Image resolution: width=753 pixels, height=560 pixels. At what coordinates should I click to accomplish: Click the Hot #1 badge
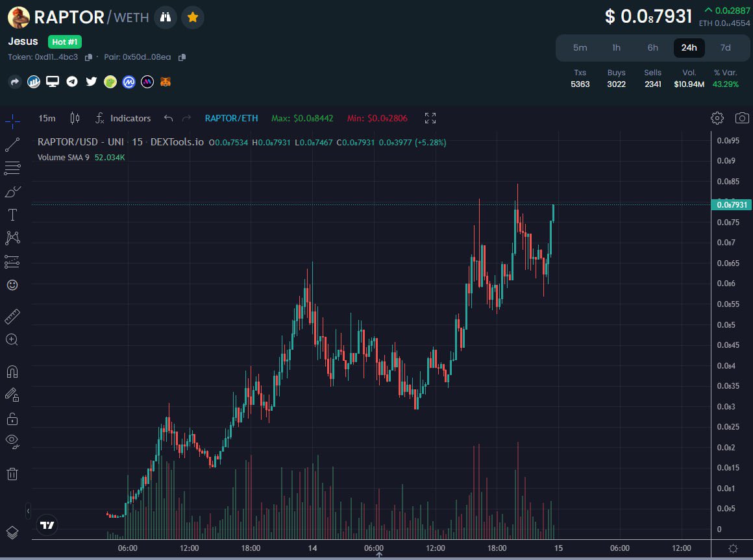pos(65,42)
